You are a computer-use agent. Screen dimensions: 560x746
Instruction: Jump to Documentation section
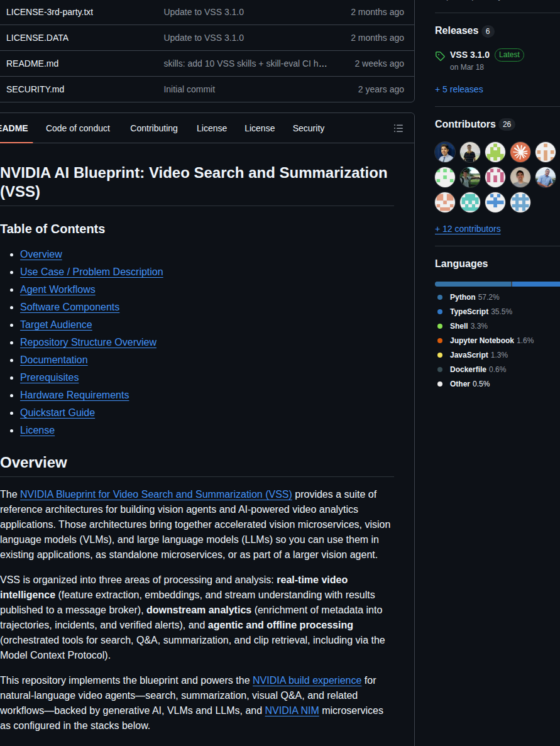[x=54, y=360]
